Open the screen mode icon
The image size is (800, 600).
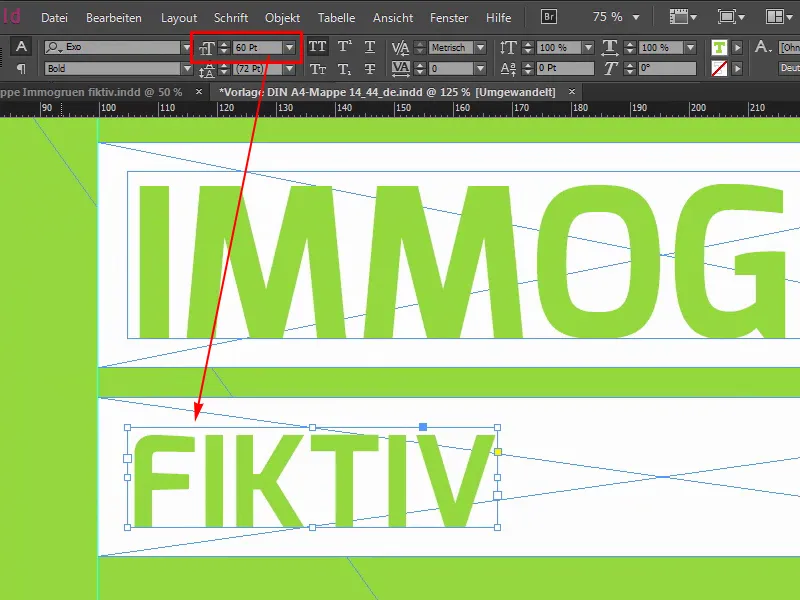(x=731, y=17)
